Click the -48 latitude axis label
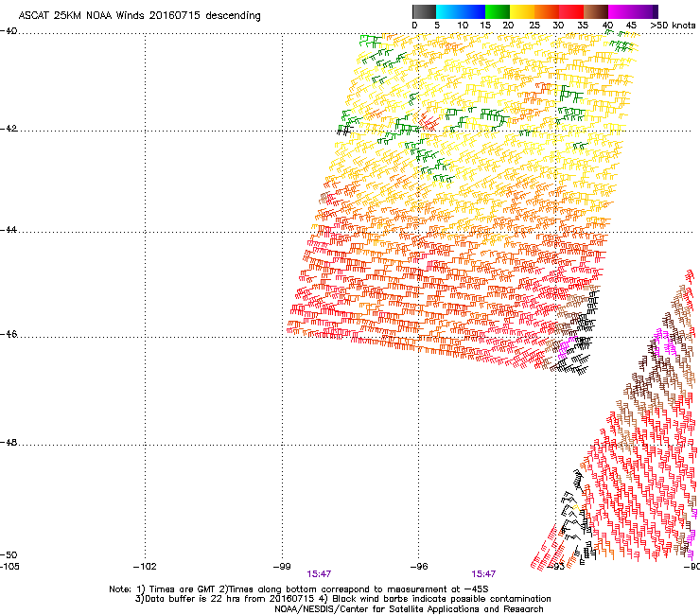Screen dimensions: 700x615 [9, 442]
